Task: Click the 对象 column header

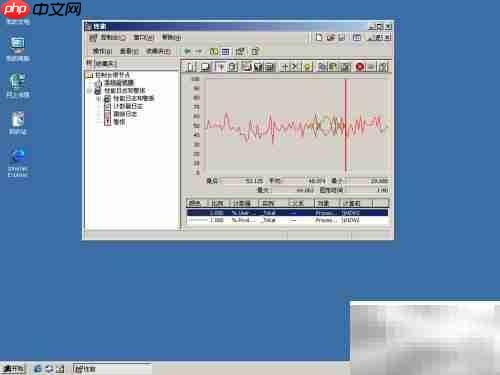Action: pyautogui.click(x=326, y=203)
